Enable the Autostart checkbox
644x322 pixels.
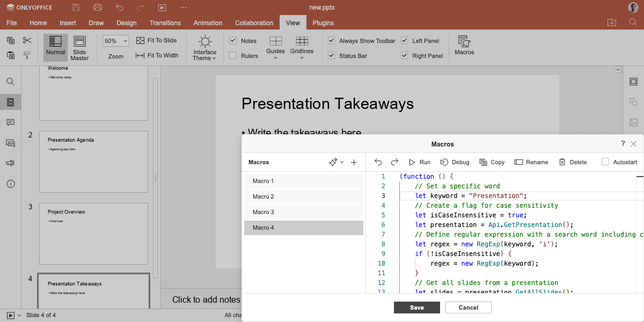click(x=605, y=162)
